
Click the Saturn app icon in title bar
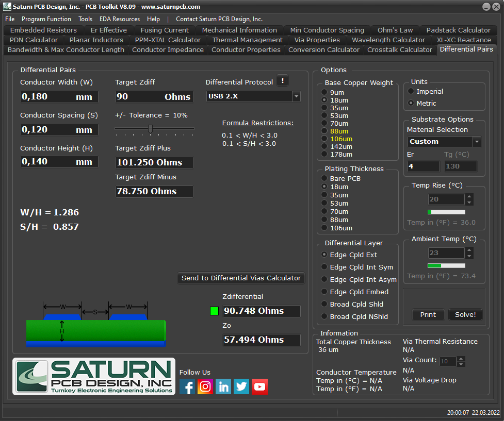(x=7, y=6)
